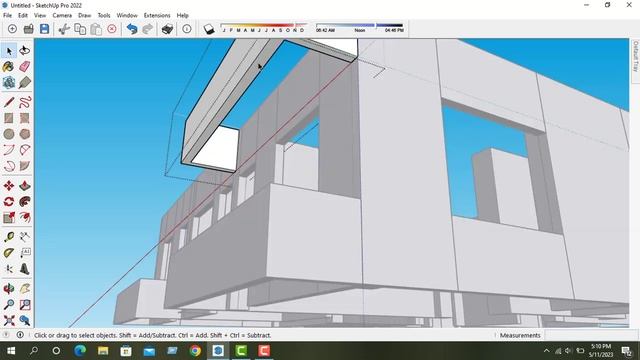Click the Make Component tool
Image resolution: width=640 pixels, height=360 pixels.
[x=9, y=82]
